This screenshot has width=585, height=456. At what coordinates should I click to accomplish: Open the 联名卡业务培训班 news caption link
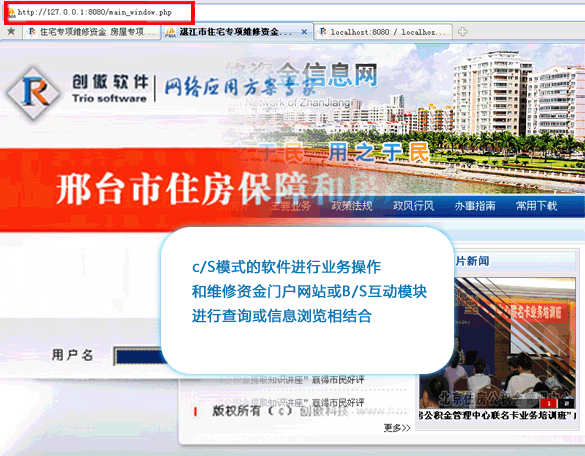click(497, 415)
